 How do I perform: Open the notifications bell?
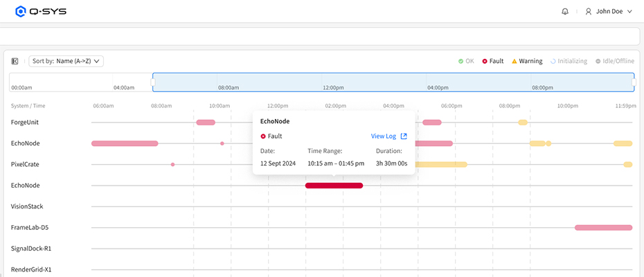pyautogui.click(x=565, y=12)
